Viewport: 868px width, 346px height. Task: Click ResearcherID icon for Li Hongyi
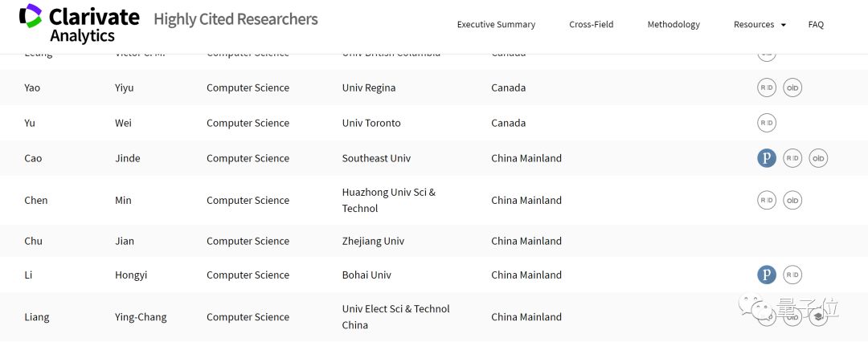coord(792,275)
